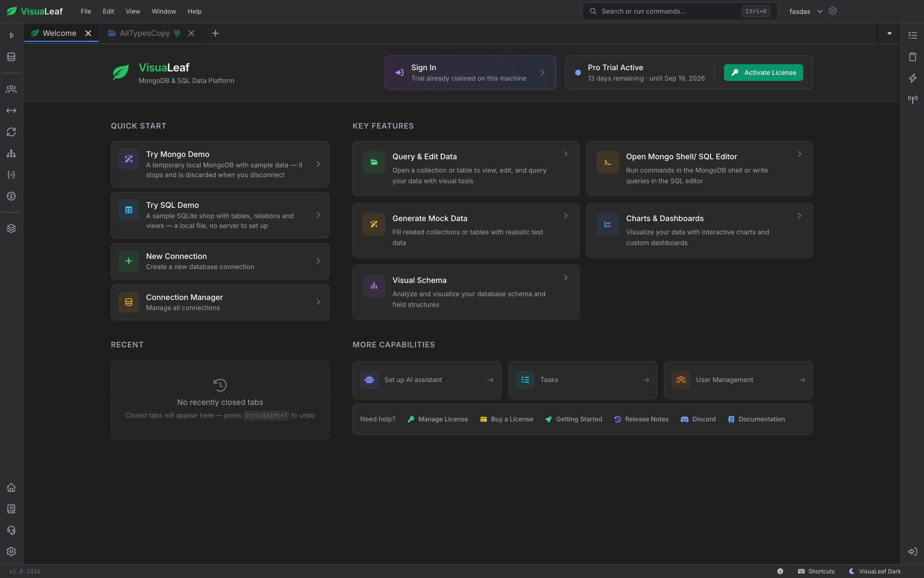Click the sign-in arrow icon at bottom right
Screen dimensions: 924x578
[x=912, y=552]
